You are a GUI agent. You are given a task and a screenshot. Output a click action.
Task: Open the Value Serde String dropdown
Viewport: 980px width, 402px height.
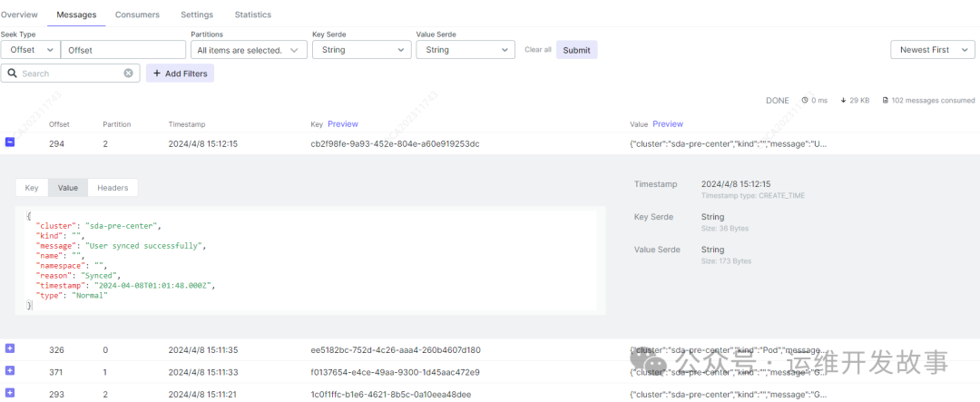(x=465, y=49)
